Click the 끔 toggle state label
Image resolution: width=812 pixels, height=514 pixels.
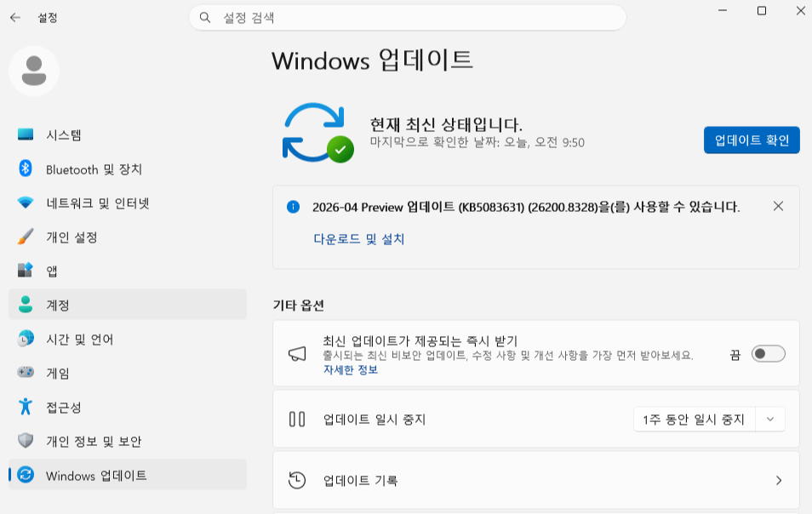(x=735, y=355)
